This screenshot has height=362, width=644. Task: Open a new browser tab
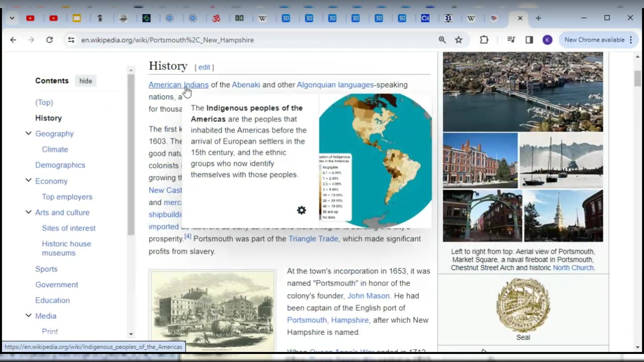538,18
